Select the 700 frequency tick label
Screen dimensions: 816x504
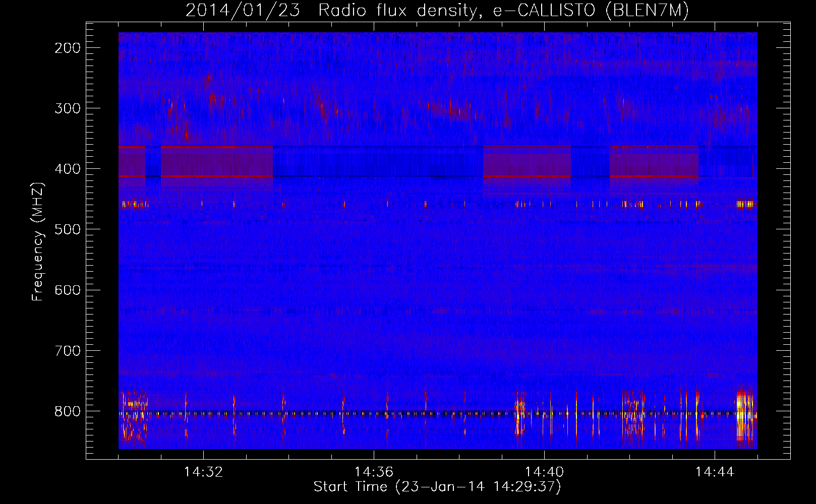68,350
